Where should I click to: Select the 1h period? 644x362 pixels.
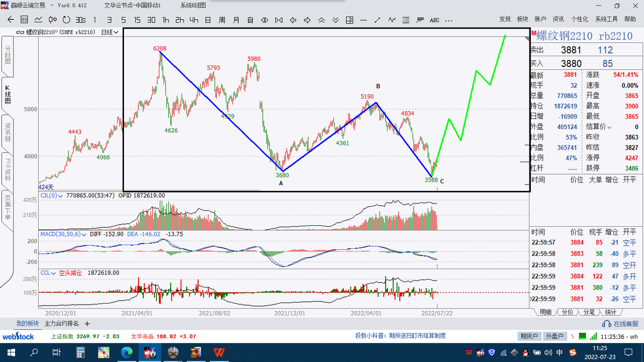pyautogui.click(x=166, y=20)
